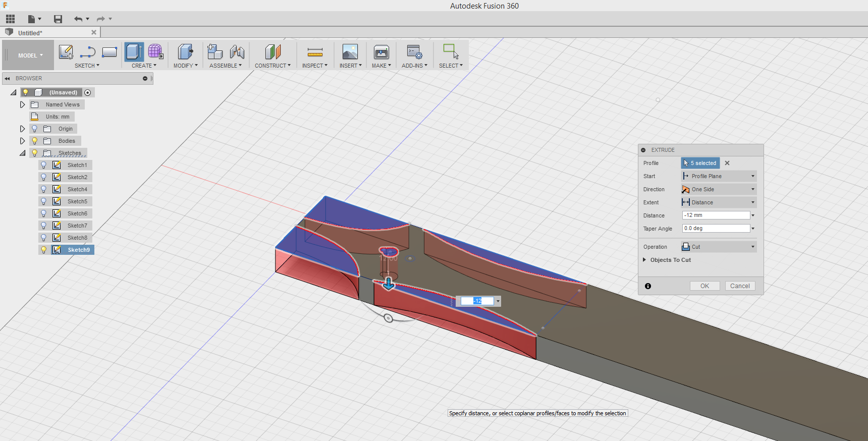Toggle visibility bulb of Sketch1
This screenshot has width=868, height=441.
44,165
